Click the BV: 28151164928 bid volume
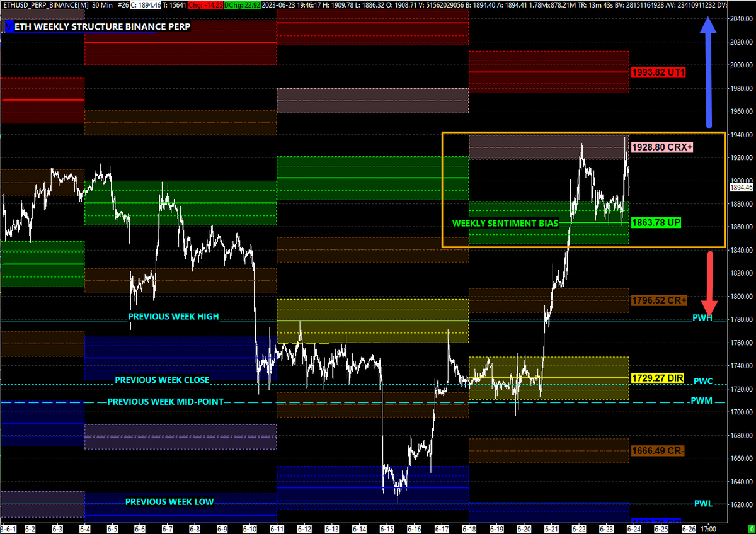 click(x=639, y=5)
